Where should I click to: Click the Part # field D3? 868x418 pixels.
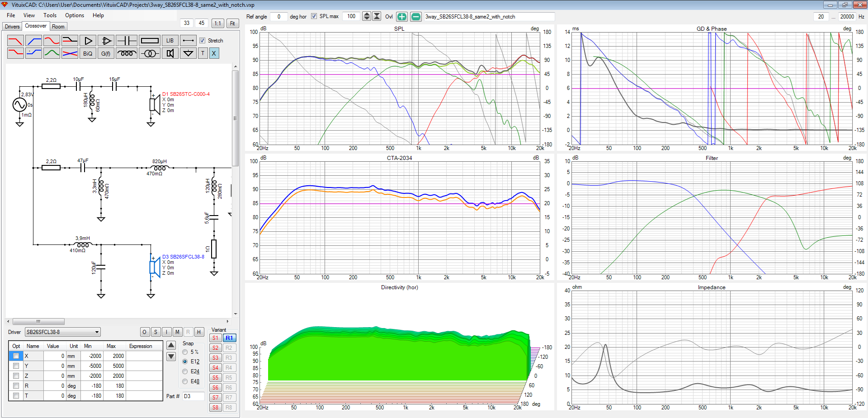point(193,396)
